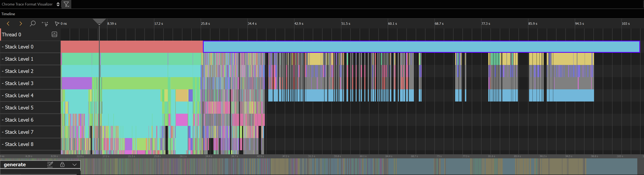Click the 51.5 s label on the top ruler

(x=346, y=24)
